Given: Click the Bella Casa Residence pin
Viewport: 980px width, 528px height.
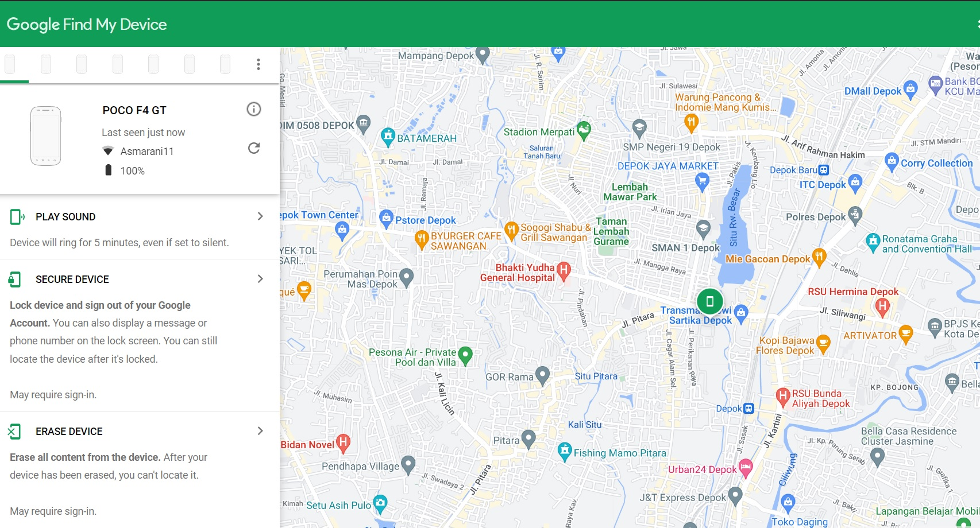Looking at the screenshot, I should (x=877, y=456).
